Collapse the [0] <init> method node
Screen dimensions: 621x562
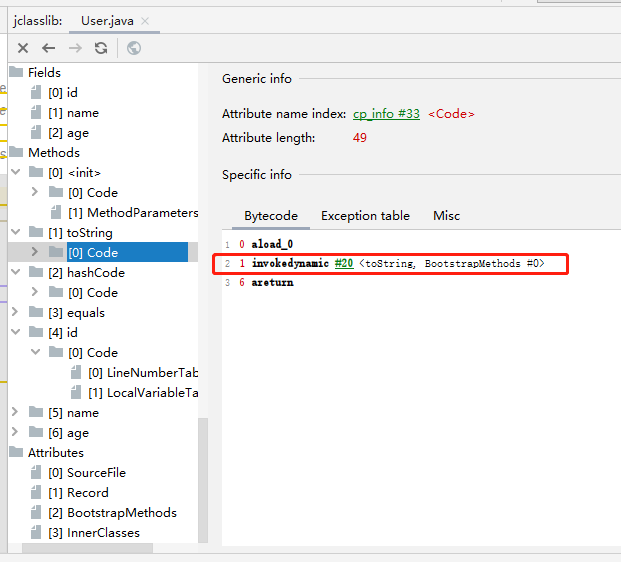coord(16,172)
